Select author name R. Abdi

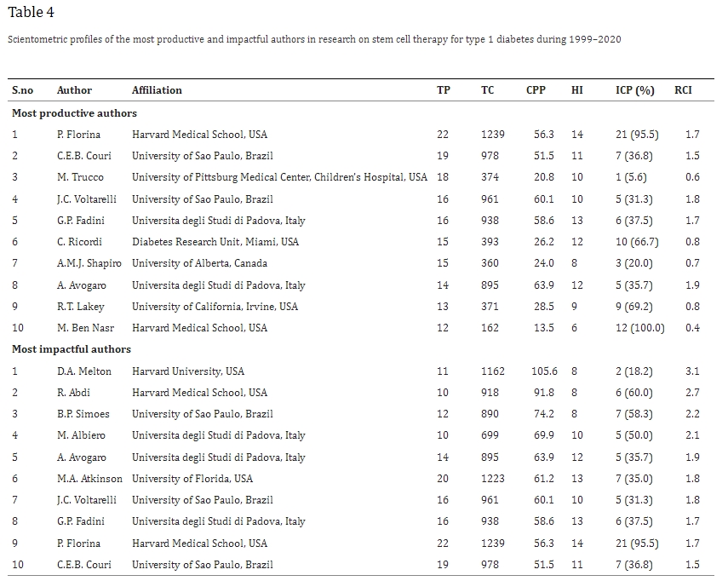click(x=73, y=393)
